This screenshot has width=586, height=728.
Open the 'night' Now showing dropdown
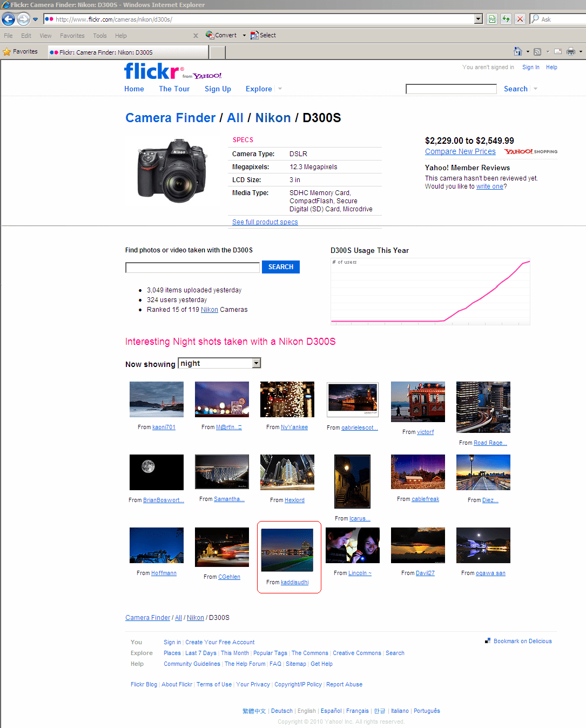[219, 363]
